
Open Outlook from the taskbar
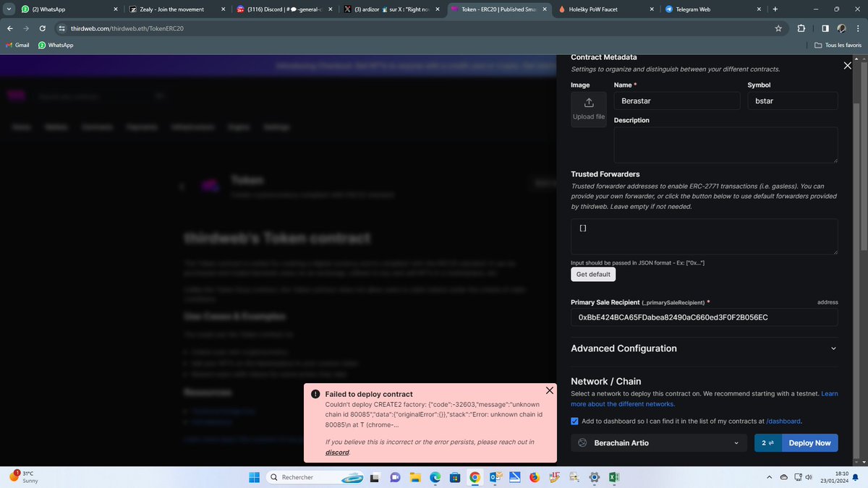click(x=494, y=477)
